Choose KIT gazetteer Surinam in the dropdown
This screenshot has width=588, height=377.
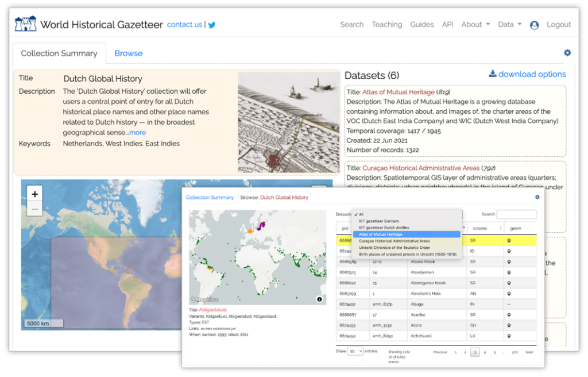coord(406,221)
